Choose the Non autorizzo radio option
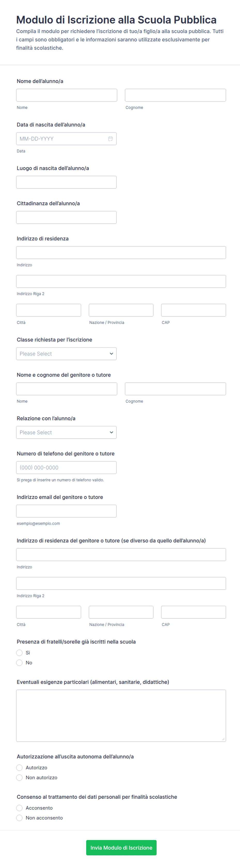The height and width of the screenshot is (868, 240). click(20, 778)
